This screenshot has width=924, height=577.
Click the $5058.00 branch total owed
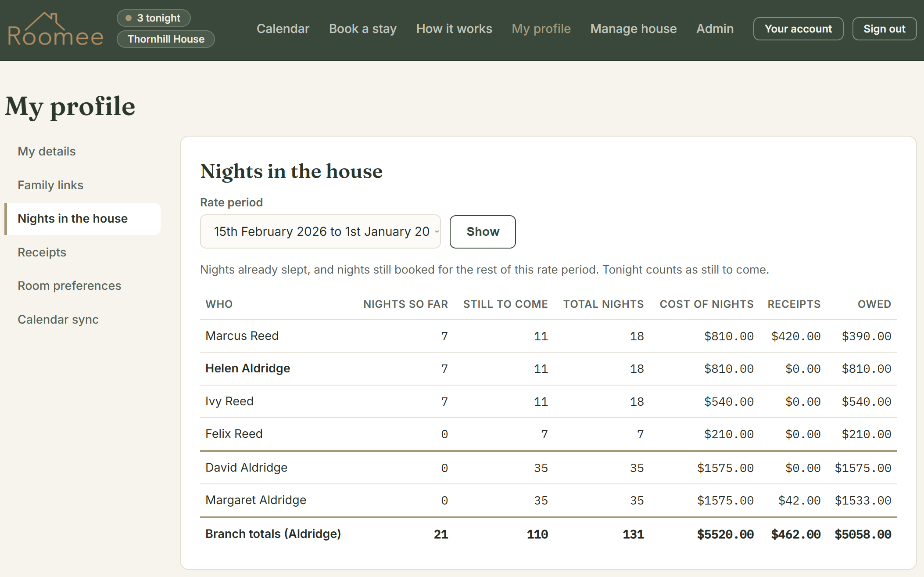[x=863, y=534]
